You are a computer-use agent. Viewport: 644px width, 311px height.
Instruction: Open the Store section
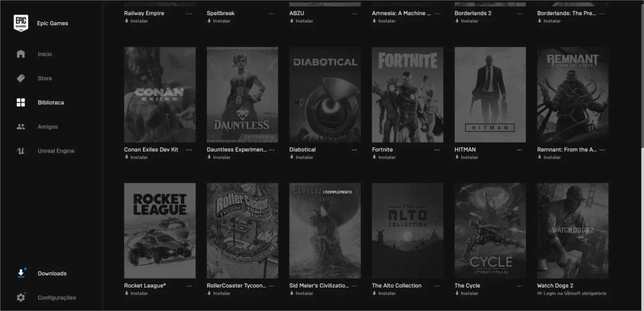[x=45, y=78]
